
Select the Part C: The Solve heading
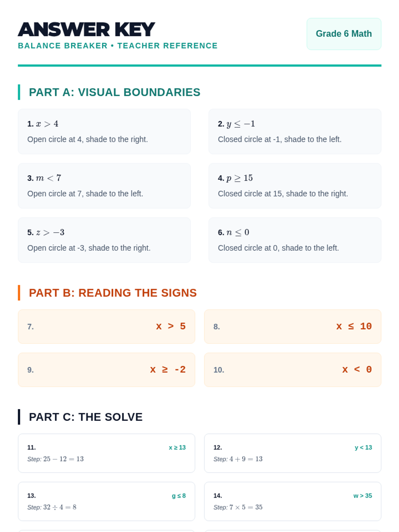tap(85, 417)
